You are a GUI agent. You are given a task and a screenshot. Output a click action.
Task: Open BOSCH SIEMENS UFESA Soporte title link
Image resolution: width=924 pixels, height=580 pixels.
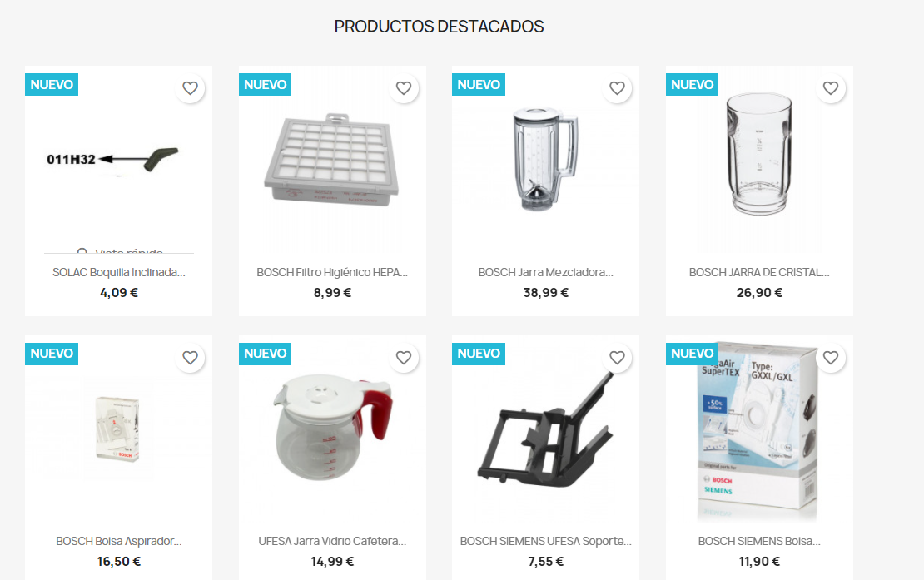tap(546, 541)
